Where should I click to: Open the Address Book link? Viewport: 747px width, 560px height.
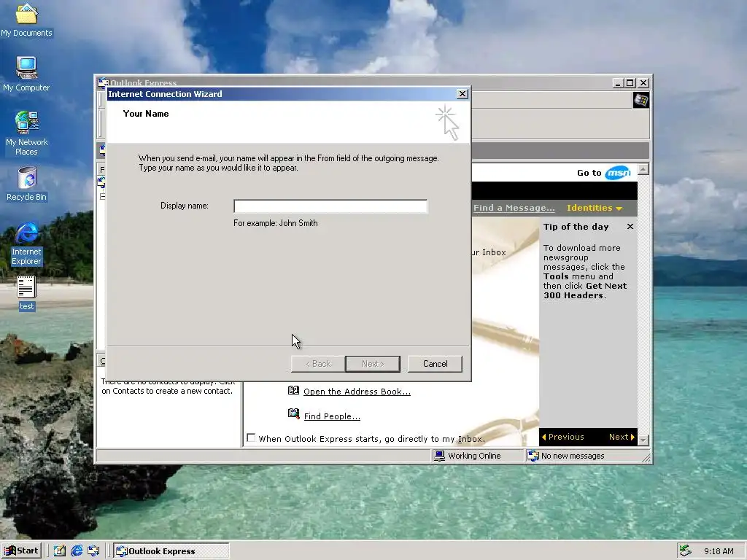tap(357, 392)
